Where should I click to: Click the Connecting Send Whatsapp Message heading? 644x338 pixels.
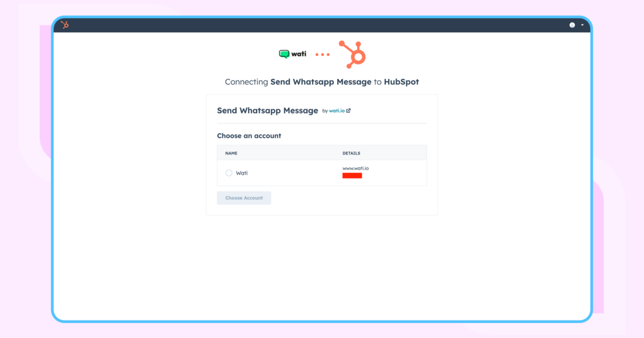click(322, 82)
